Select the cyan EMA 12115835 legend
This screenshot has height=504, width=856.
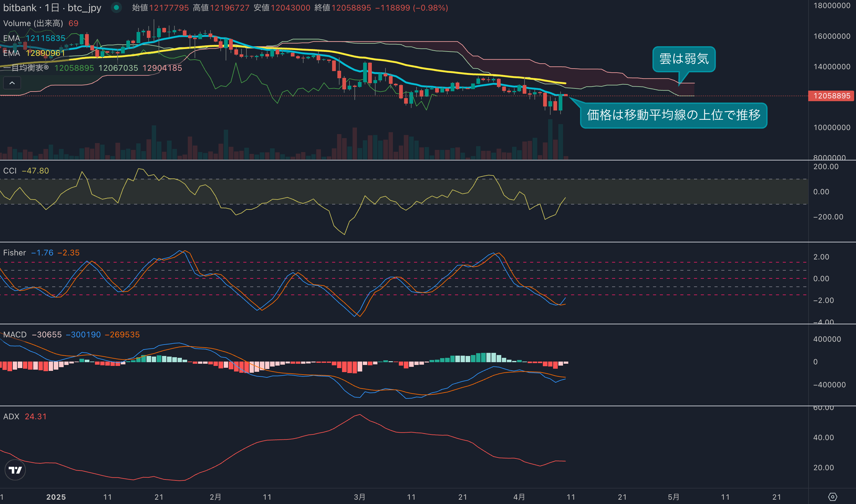click(x=34, y=38)
